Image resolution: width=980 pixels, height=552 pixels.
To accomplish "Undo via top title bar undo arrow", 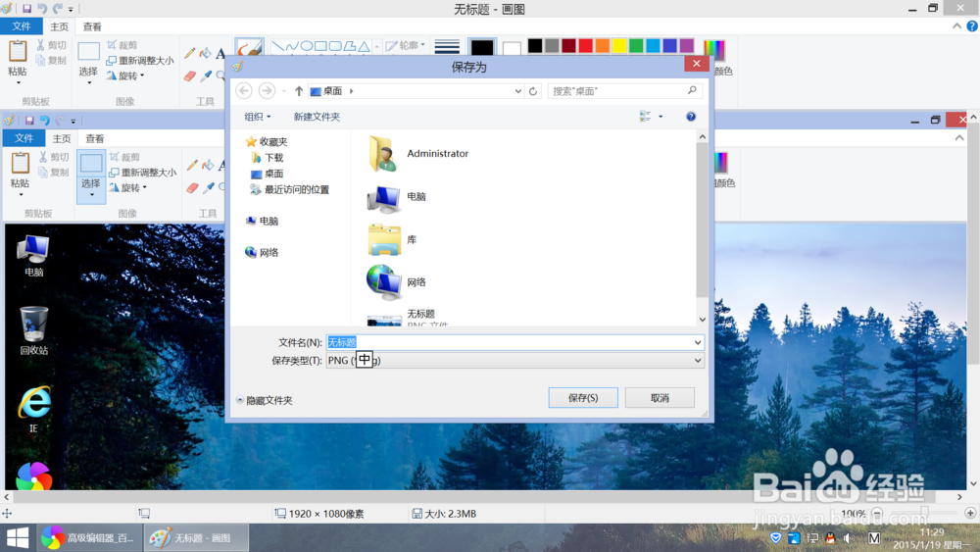I will [42, 9].
